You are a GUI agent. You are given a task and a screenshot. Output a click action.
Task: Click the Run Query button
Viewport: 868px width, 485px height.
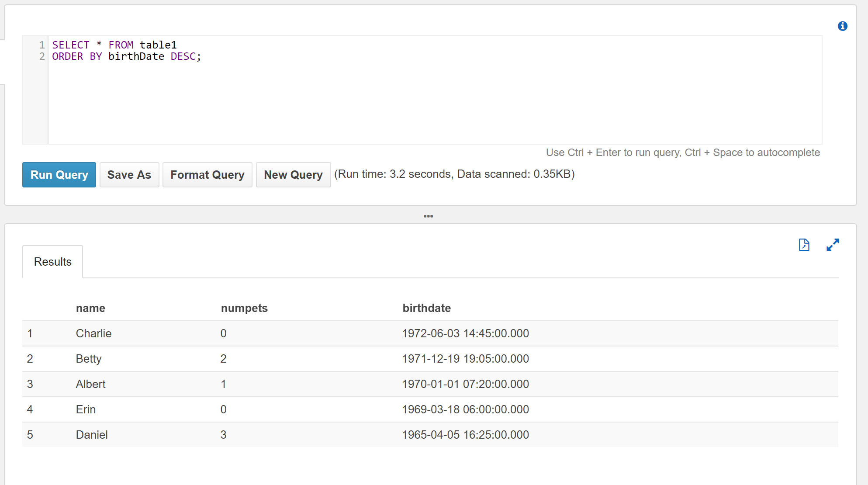pyautogui.click(x=59, y=175)
